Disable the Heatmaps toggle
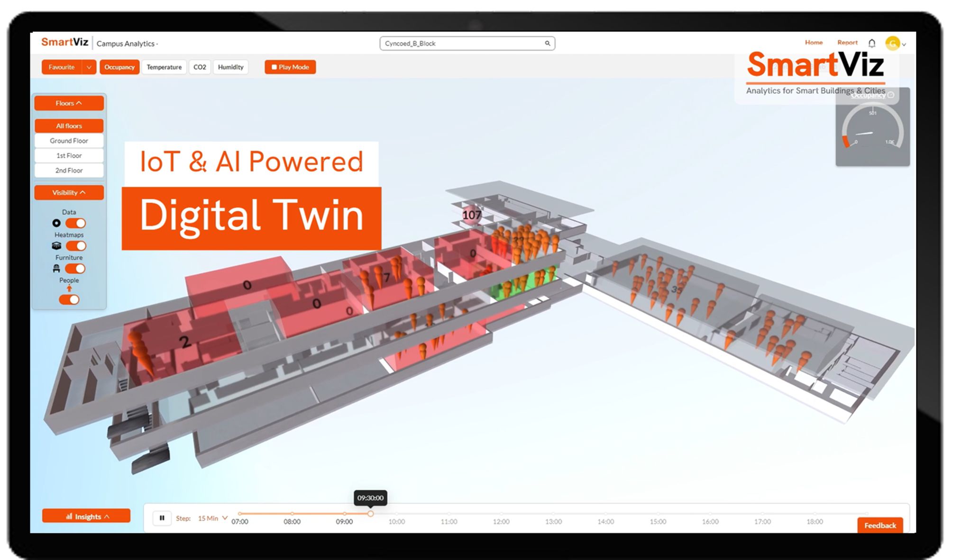Screen dimensions: 971x560 pos(75,245)
